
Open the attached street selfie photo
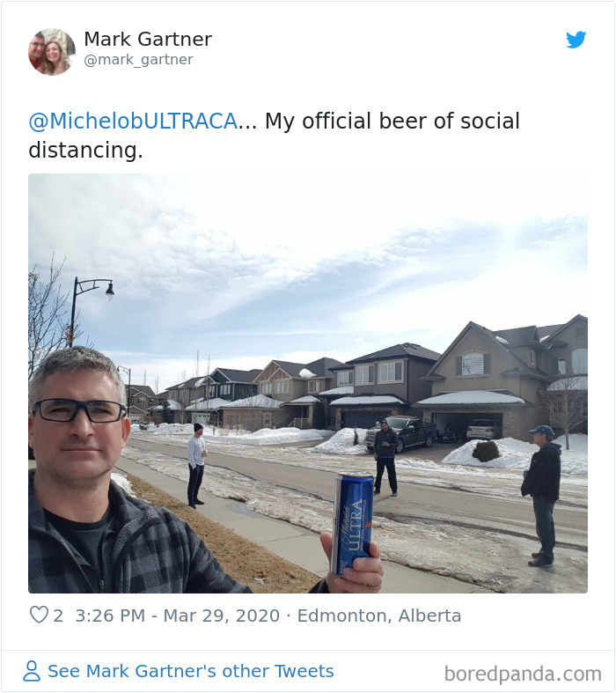(308, 383)
